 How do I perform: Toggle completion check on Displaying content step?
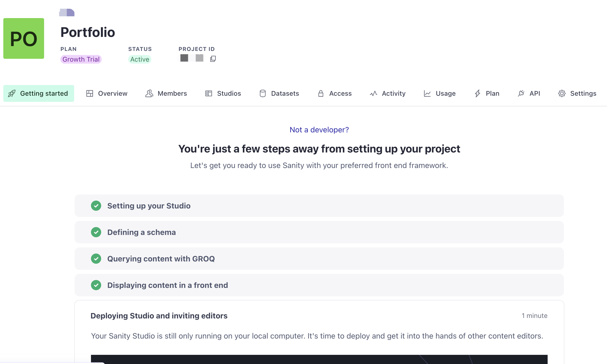[96, 285]
